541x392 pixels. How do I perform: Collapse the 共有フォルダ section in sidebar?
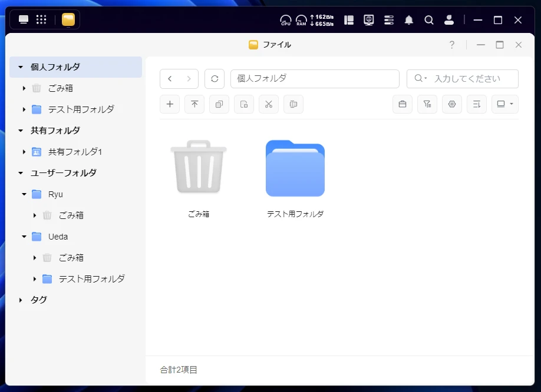coord(21,131)
